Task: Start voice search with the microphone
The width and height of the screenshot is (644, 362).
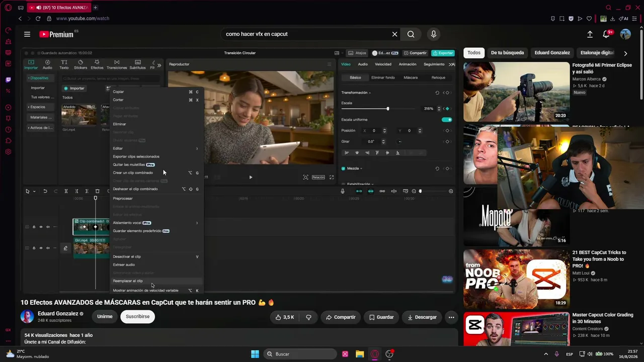Action: coord(434,34)
